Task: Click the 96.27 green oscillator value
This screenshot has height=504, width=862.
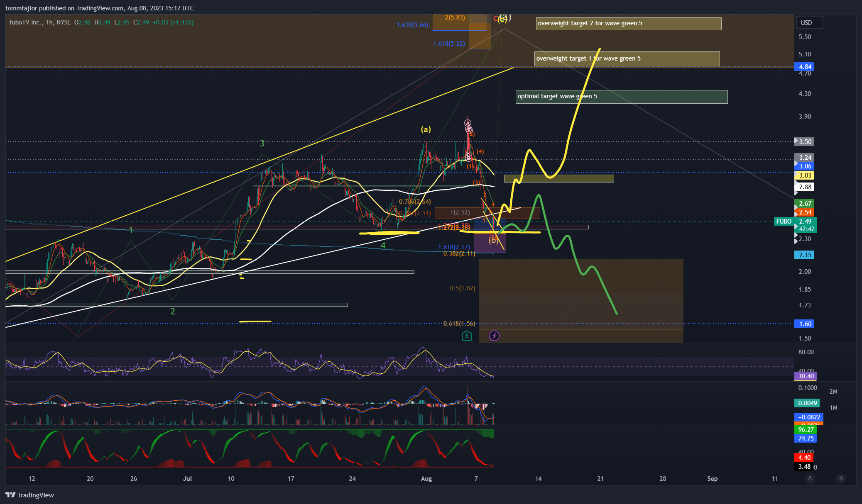Action: click(x=806, y=430)
